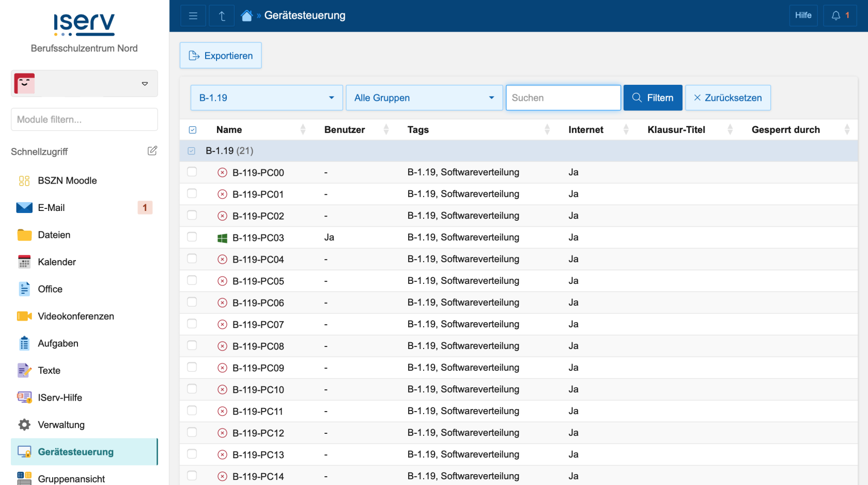Sort table by Internet column
The height and width of the screenshot is (485, 868).
click(x=598, y=130)
